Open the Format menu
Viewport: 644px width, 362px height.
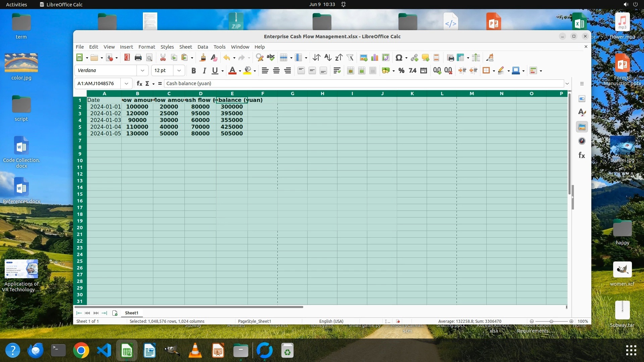coord(147,47)
